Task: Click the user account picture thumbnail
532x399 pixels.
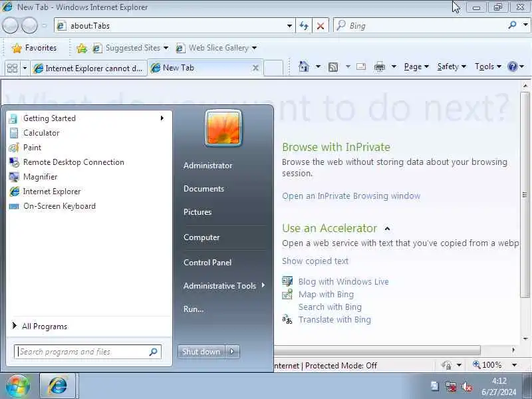Action: 223,128
